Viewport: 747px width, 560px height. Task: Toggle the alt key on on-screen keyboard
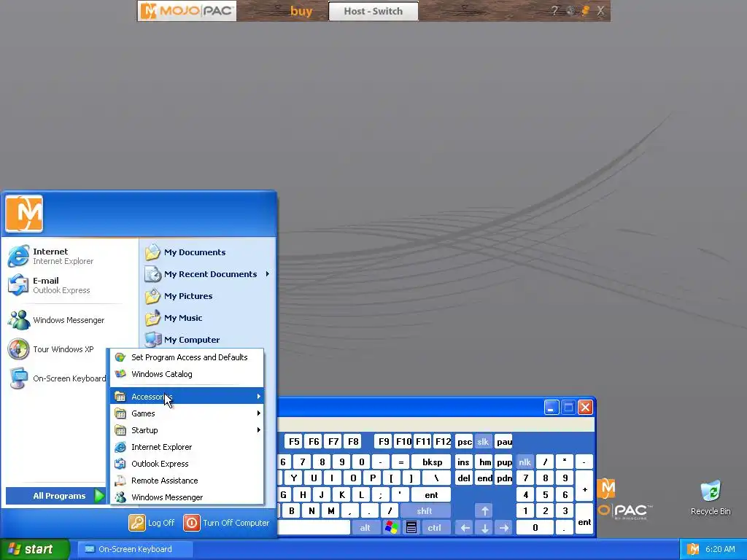point(365,527)
